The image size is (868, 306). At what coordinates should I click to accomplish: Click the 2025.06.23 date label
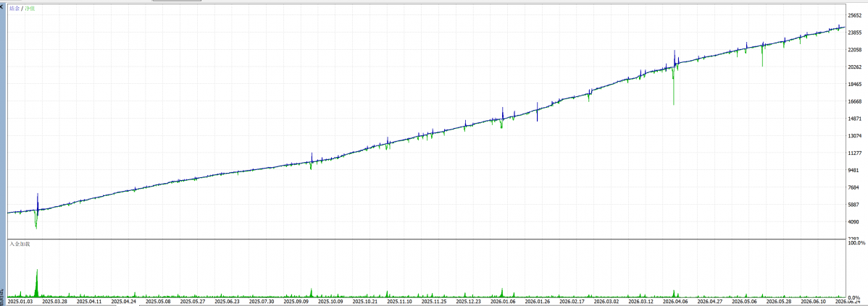click(228, 302)
